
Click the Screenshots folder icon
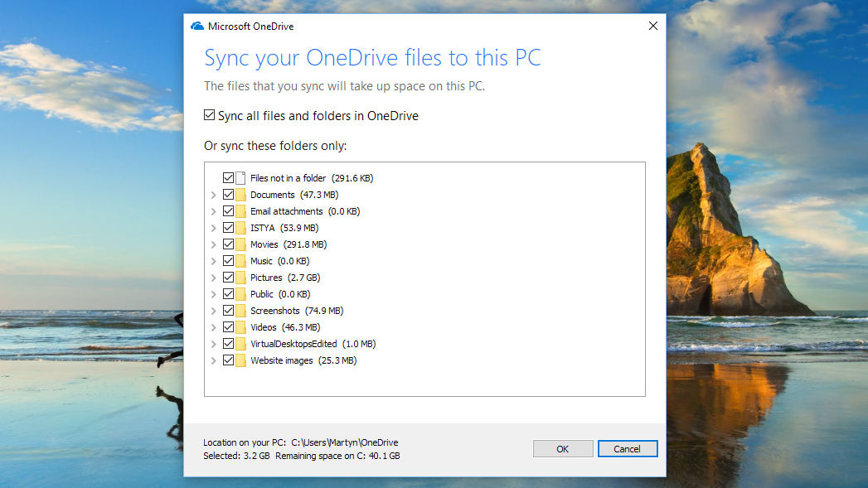click(x=241, y=311)
